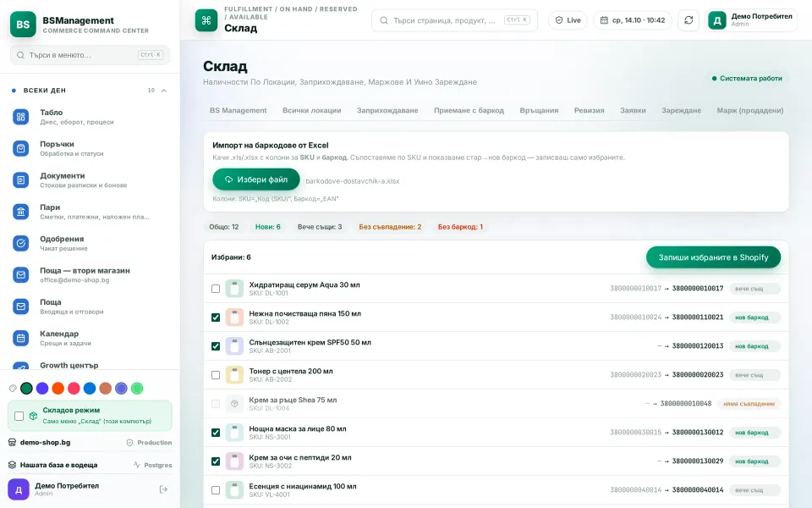Click the Демо Потребител avatar in top bar

717,20
